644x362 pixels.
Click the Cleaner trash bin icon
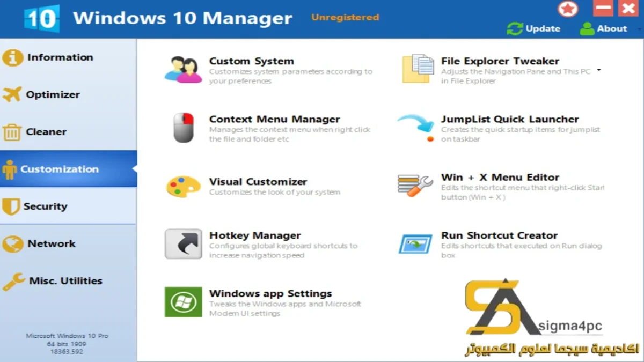pyautogui.click(x=12, y=132)
